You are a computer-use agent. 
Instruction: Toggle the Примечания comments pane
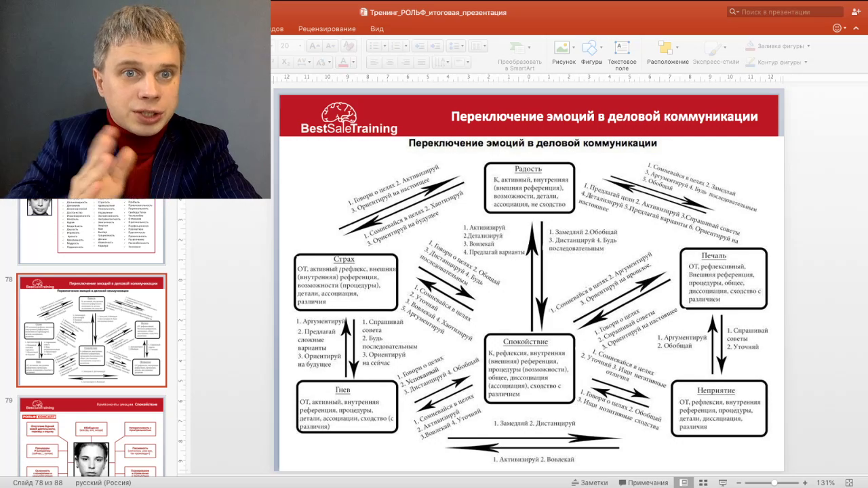pos(642,483)
